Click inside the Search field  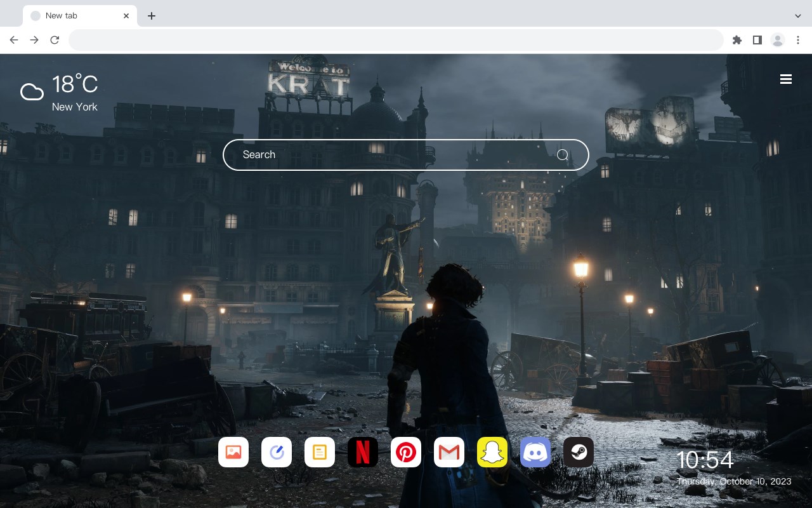click(406, 155)
